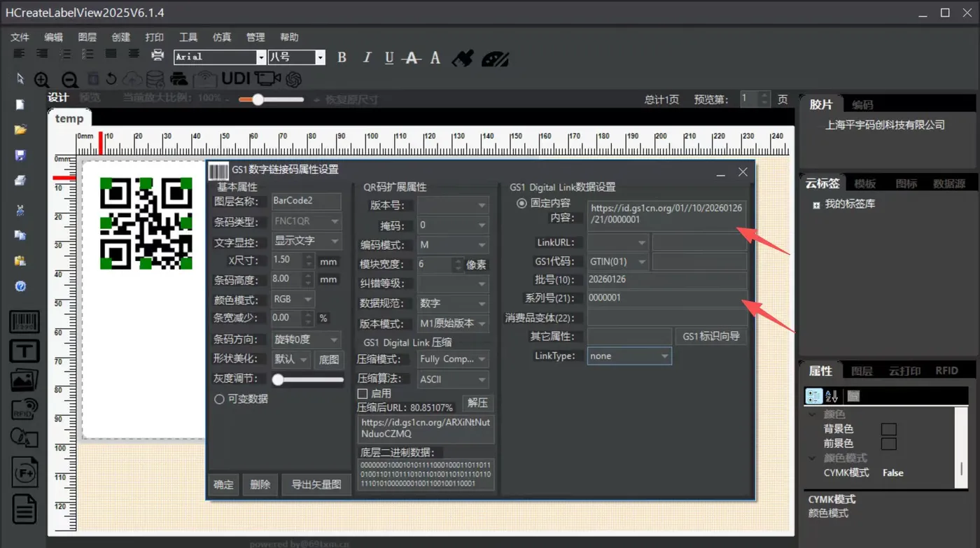The image size is (980, 548).
Task: Click the document tool at the sidebar bottom
Action: [x=24, y=509]
